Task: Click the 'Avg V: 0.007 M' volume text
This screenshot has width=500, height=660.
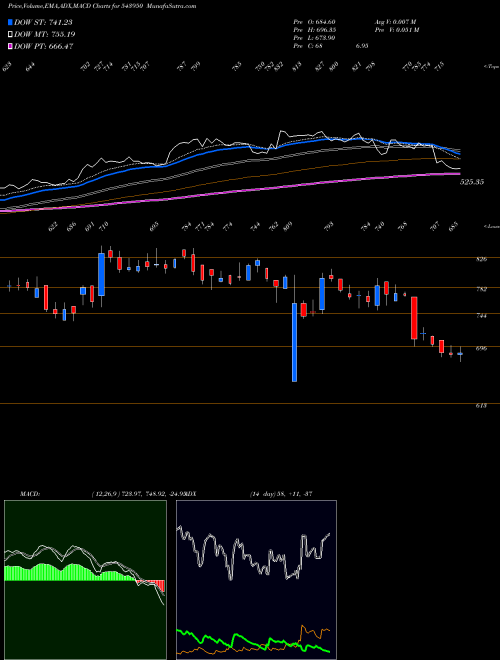Action: (395, 21)
